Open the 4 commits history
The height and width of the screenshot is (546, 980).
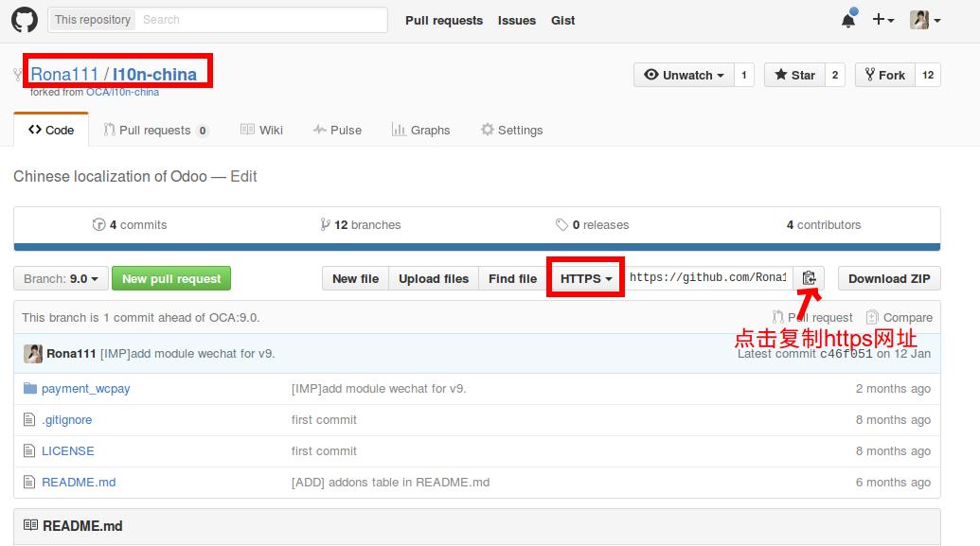point(130,225)
